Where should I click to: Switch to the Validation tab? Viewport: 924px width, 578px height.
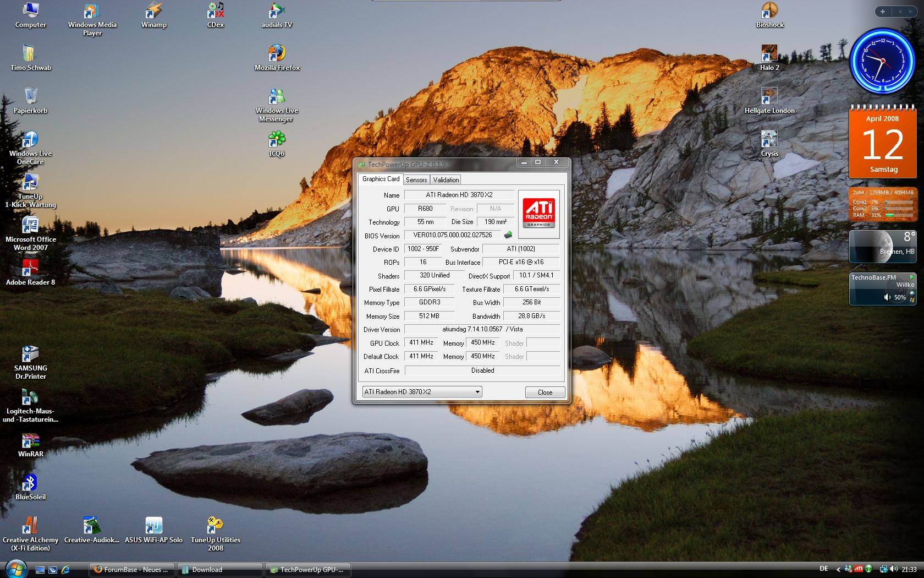pos(446,180)
